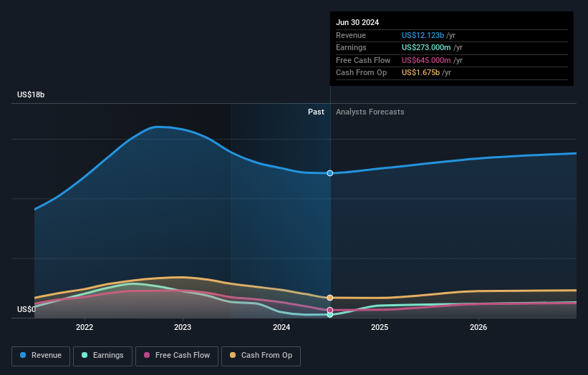The height and width of the screenshot is (375, 588).
Task: Click the Revenue label in the tooltip
Action: [351, 35]
